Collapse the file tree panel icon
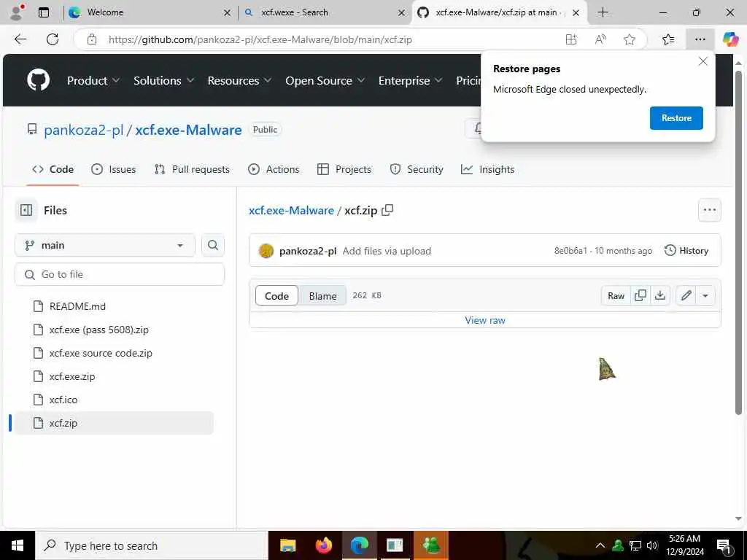The height and width of the screenshot is (560, 747). [x=26, y=210]
